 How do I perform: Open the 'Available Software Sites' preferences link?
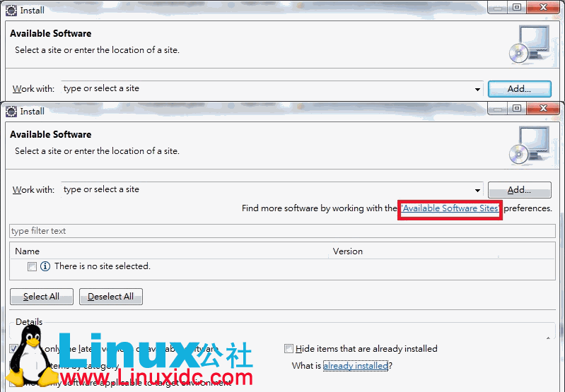[x=450, y=209]
